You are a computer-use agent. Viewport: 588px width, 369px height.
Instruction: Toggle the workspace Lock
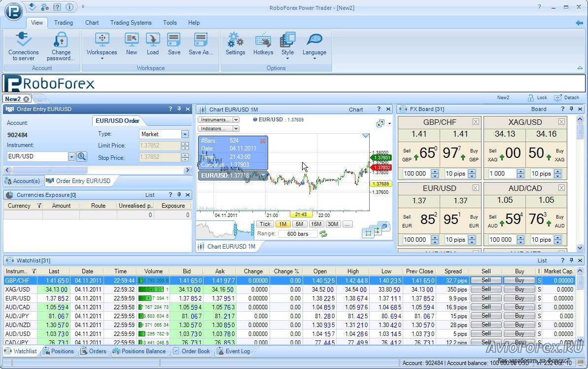(537, 98)
